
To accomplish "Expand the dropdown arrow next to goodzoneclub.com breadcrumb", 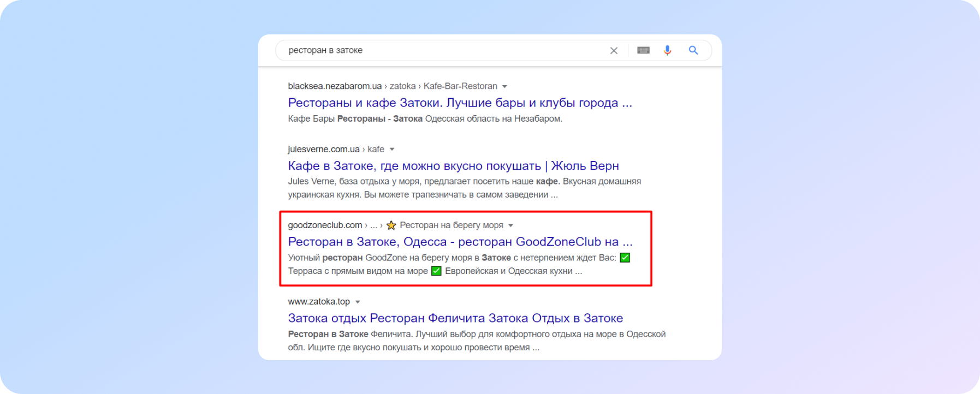I will (x=511, y=225).
